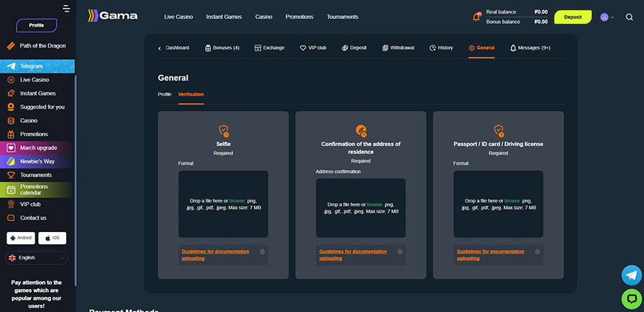
Task: Open the Withdrawal tab
Action: [403, 48]
